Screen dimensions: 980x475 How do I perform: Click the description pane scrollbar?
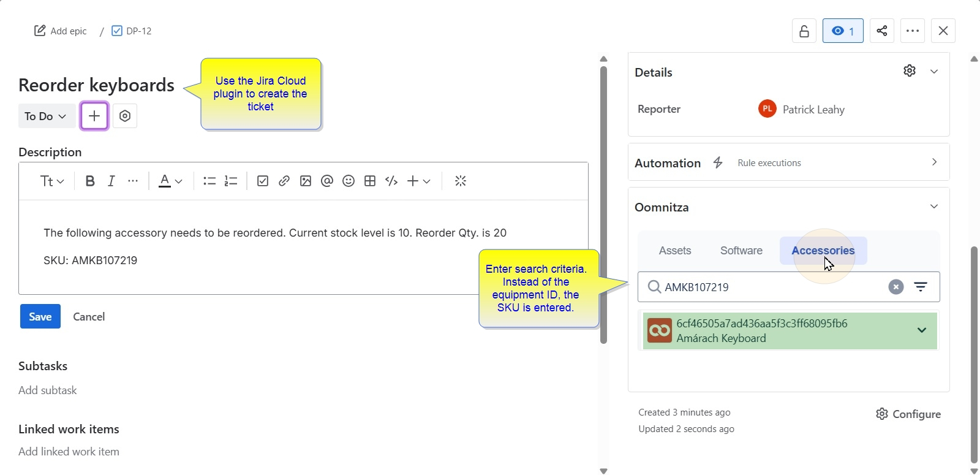tap(603, 205)
